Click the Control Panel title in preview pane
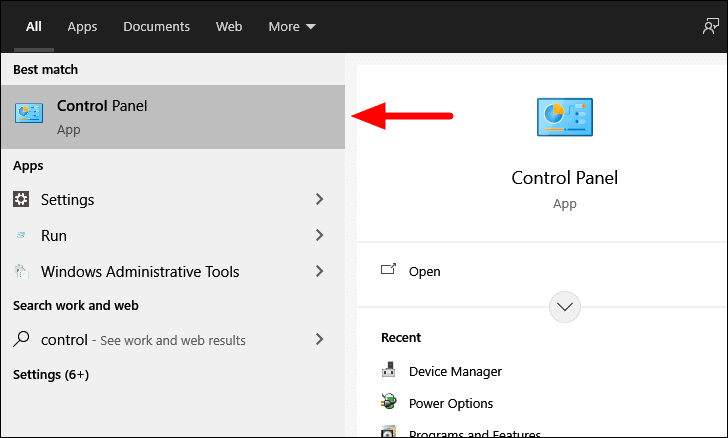 (x=565, y=178)
